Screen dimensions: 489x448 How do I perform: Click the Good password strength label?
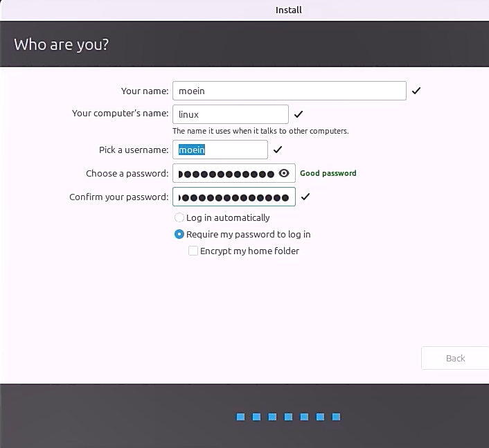328,173
